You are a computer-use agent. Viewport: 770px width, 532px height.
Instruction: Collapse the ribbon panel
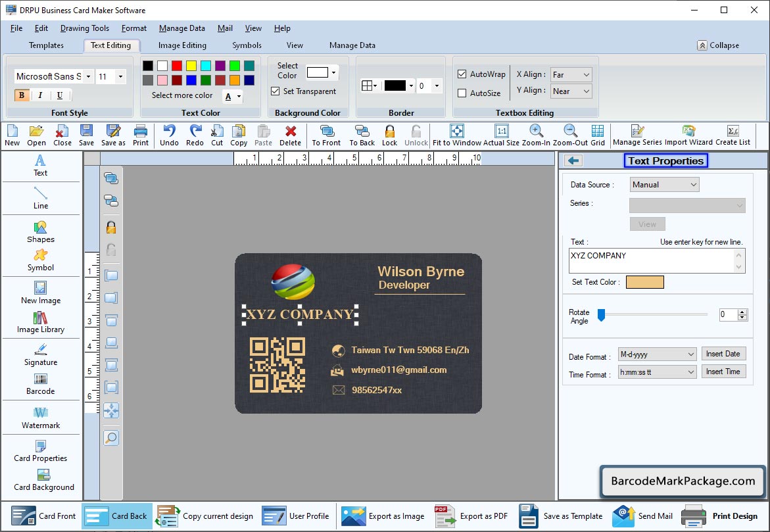pos(718,45)
